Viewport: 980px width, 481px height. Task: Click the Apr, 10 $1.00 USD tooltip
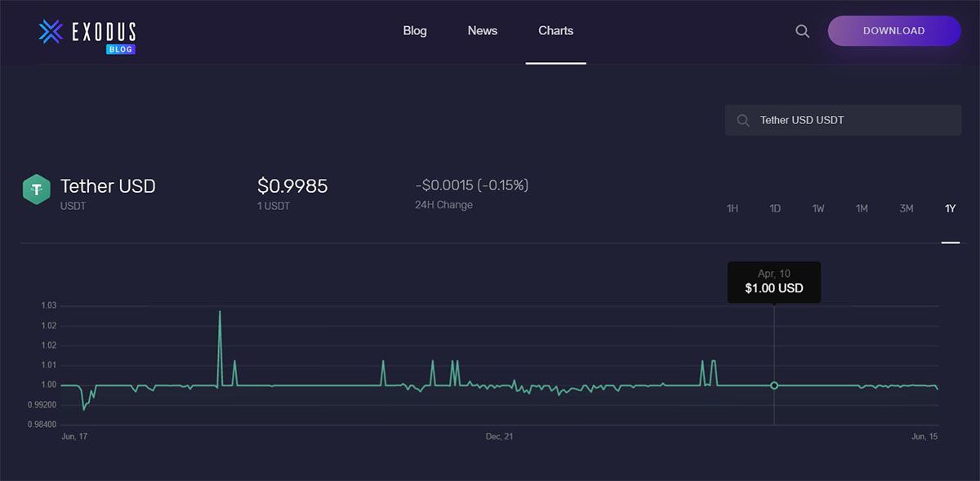[x=774, y=282]
